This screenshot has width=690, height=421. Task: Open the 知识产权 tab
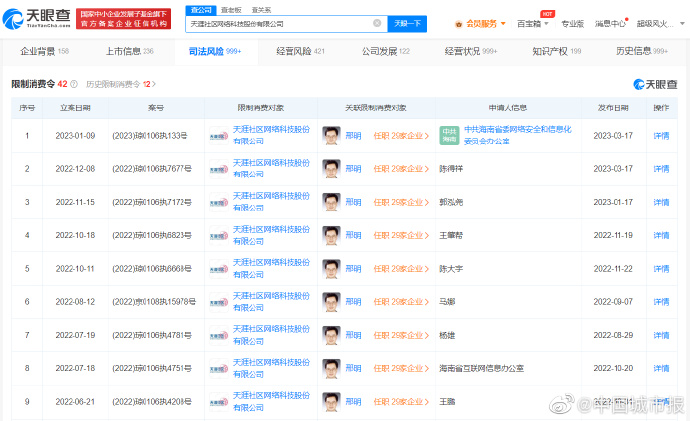(557, 51)
